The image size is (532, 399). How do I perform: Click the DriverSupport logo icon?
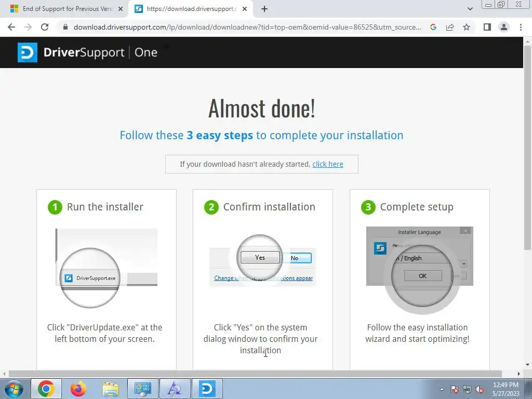(x=28, y=52)
